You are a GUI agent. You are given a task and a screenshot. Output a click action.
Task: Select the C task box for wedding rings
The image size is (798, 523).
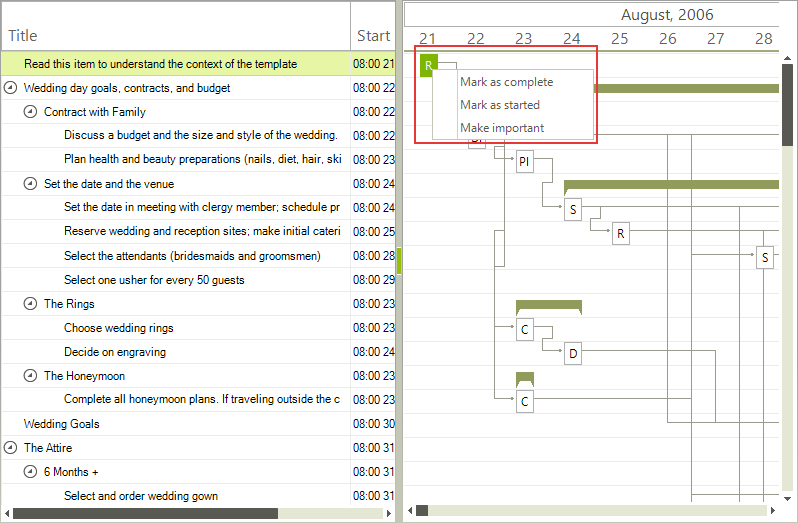pos(525,330)
